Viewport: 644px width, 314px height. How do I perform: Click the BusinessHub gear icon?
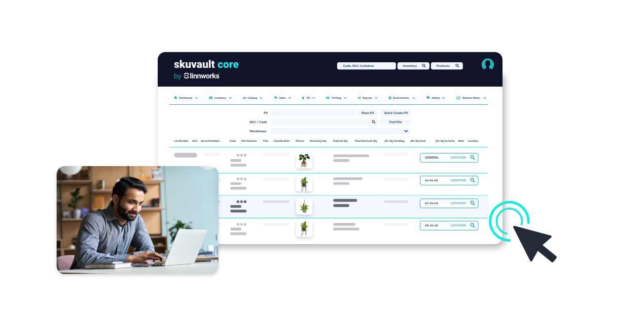coord(389,98)
